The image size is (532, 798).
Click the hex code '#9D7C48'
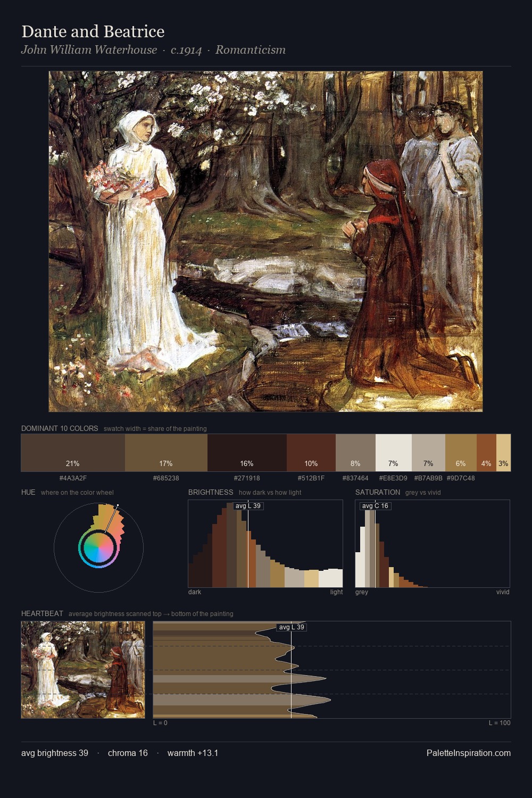(x=461, y=478)
